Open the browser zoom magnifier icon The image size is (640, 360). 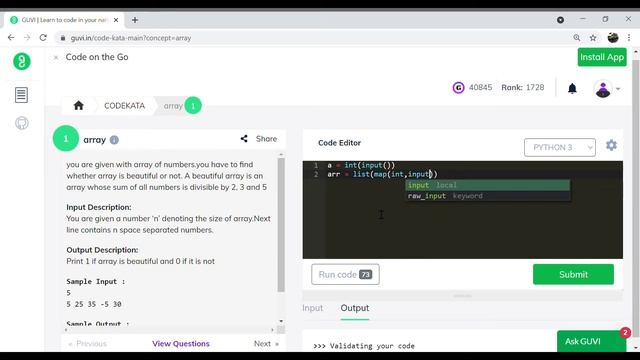[x=577, y=38]
